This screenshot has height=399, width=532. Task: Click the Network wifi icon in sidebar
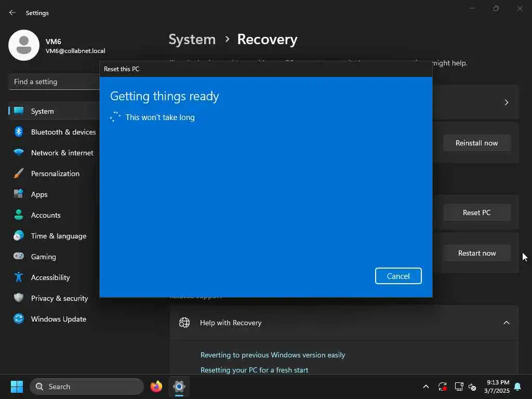click(x=19, y=152)
